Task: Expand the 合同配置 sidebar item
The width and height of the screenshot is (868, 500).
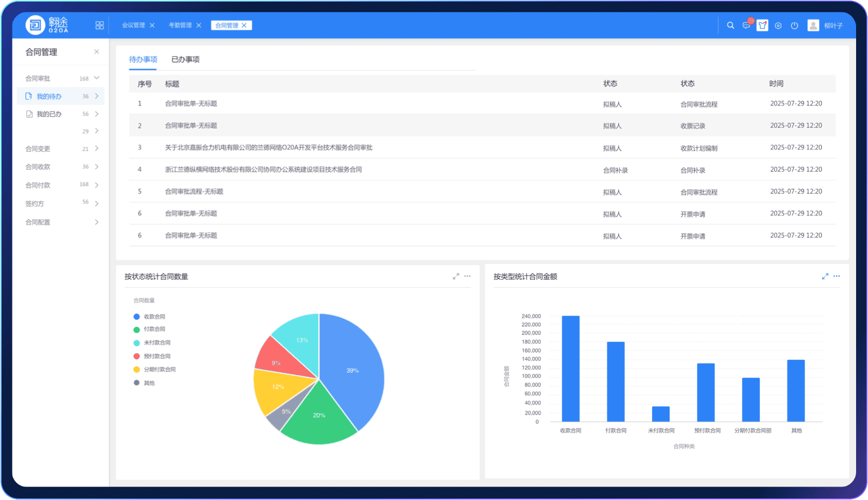Action: (x=97, y=222)
